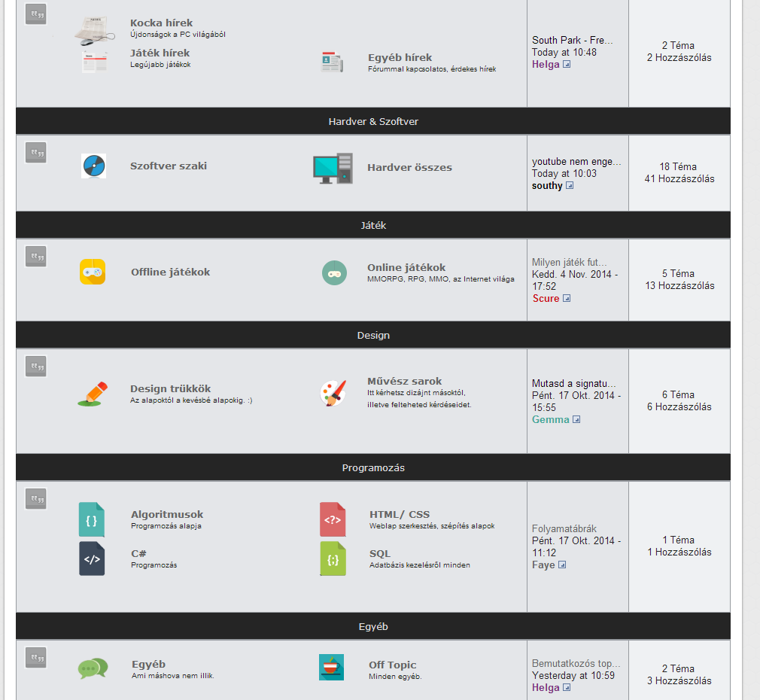
Task: View latest post icon next to southy
Action: pos(570,186)
